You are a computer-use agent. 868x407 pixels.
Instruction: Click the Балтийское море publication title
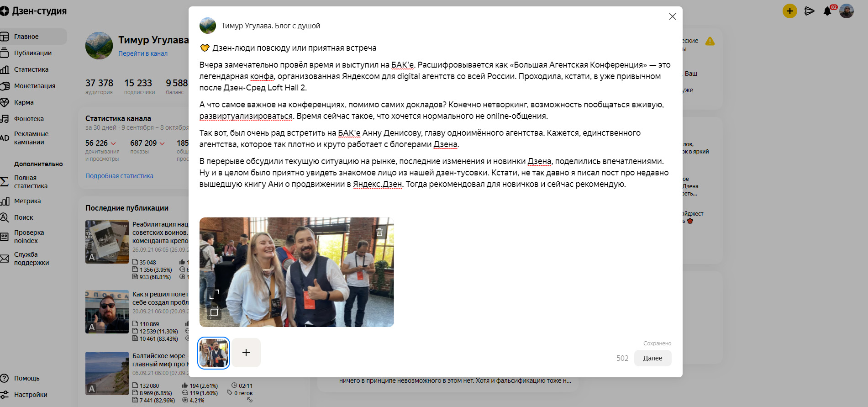160,360
